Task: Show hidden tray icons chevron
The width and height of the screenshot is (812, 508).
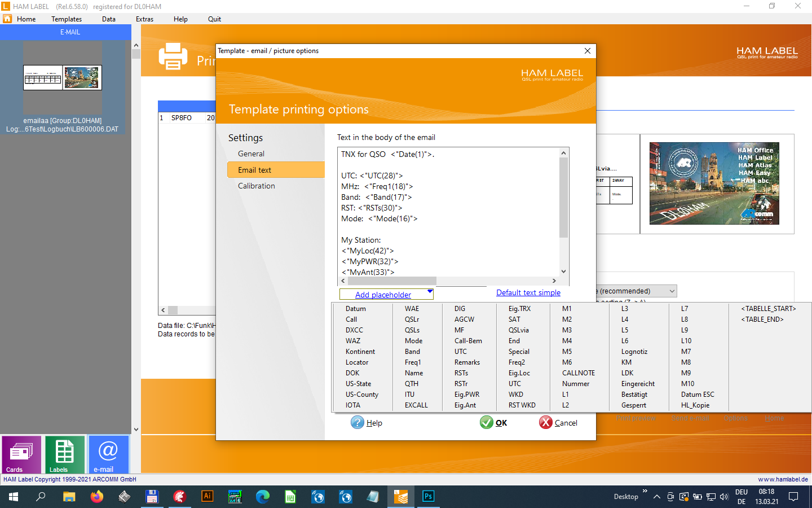Action: click(x=657, y=497)
